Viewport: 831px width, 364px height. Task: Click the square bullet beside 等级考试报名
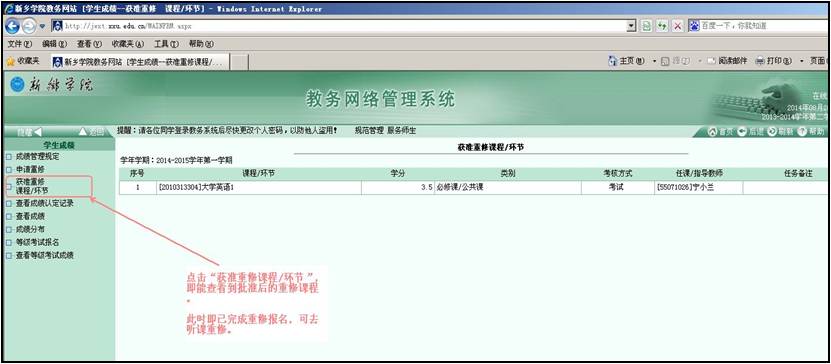pos(8,243)
